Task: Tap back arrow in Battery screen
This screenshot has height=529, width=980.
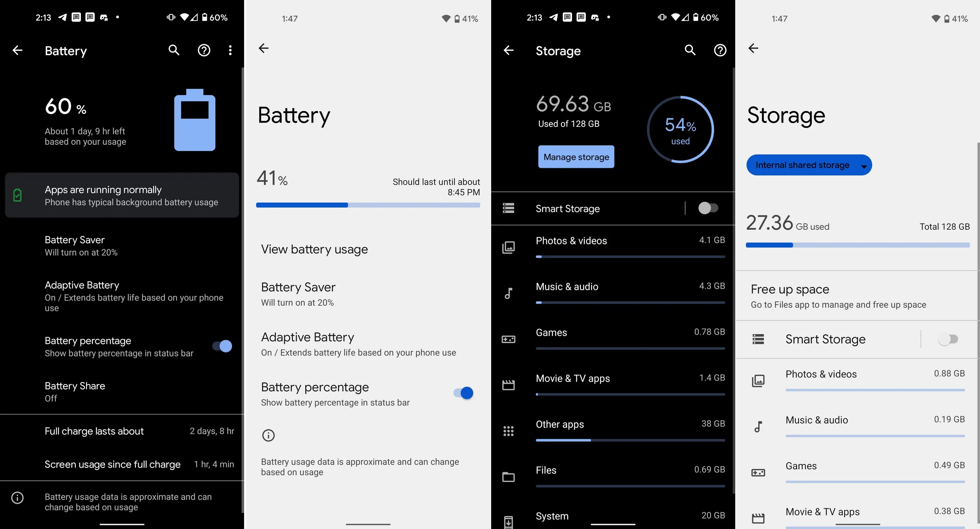Action: (18, 49)
